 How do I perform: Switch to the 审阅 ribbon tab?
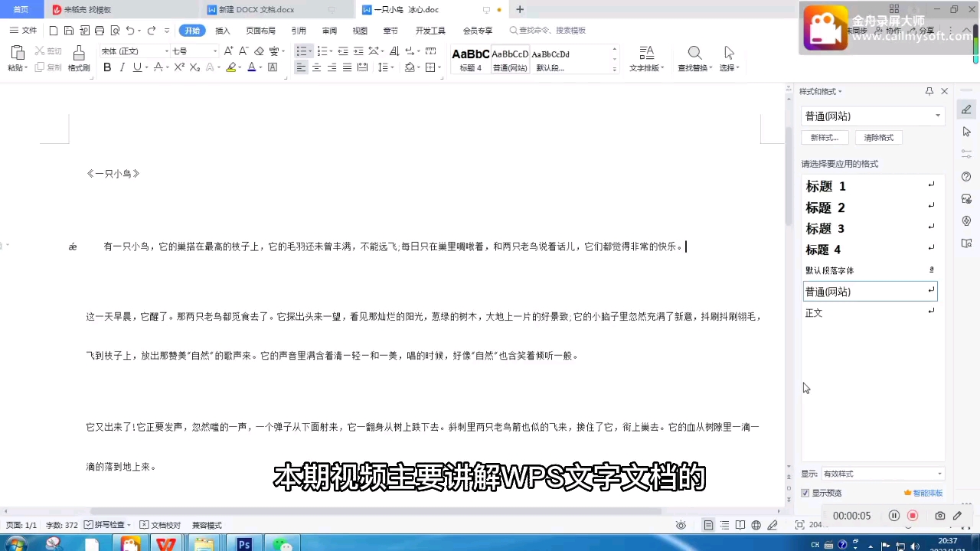329,31
